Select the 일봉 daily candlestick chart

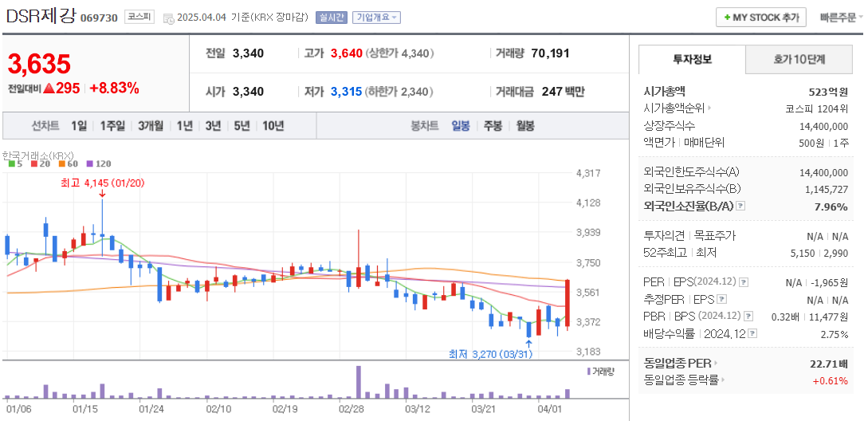pyautogui.click(x=461, y=126)
